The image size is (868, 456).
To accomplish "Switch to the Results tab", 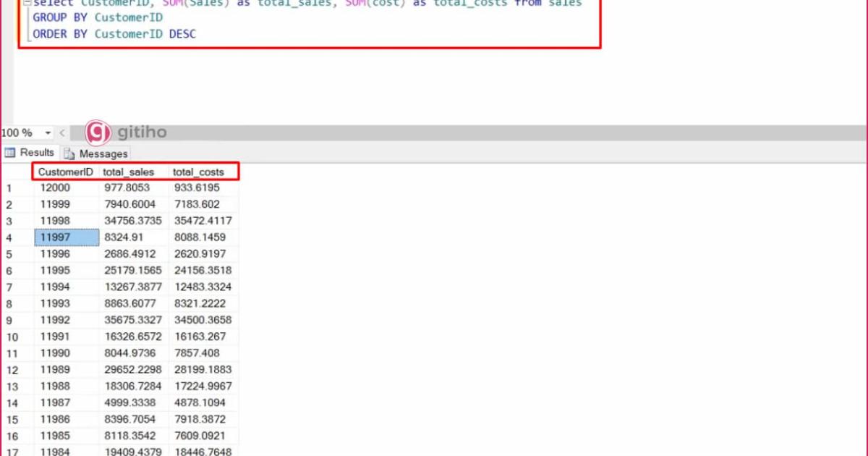I will click(x=30, y=153).
